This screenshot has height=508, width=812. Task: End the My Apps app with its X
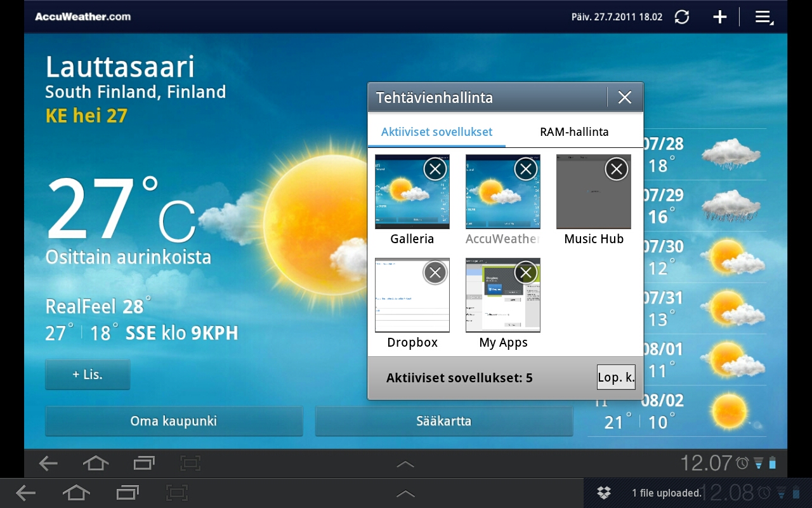tap(526, 272)
